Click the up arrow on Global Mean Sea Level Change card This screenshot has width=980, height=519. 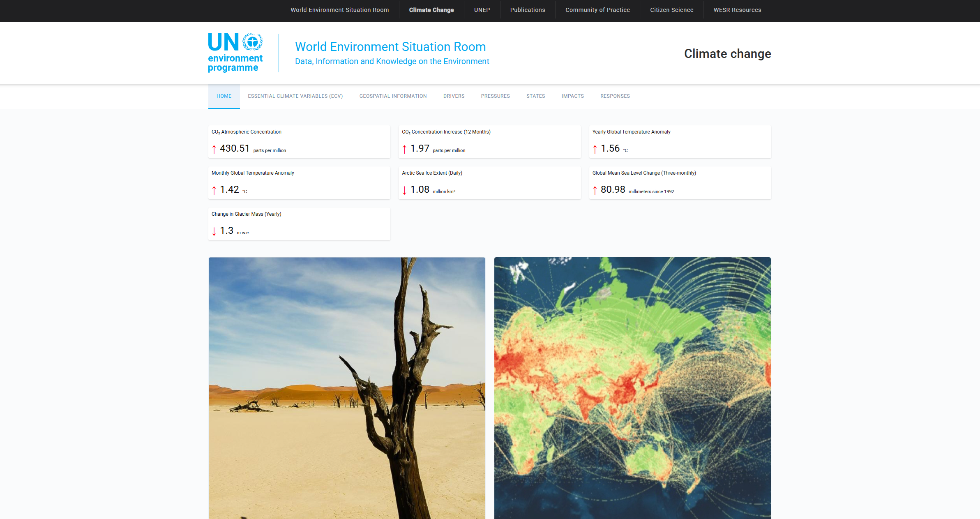[595, 190]
